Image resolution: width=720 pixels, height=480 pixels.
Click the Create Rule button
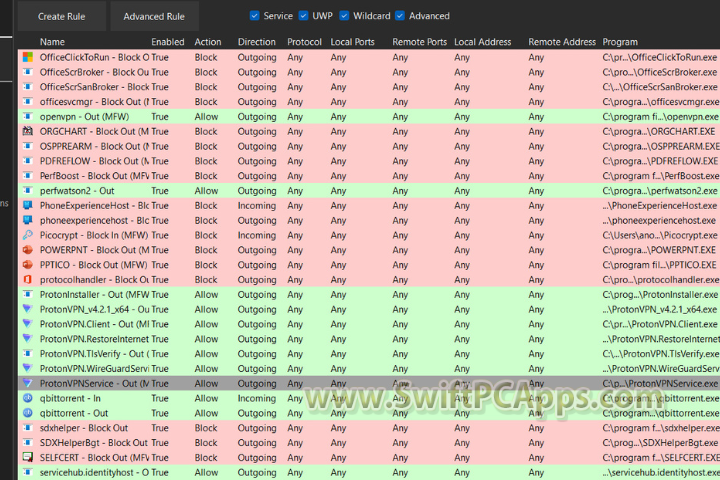[62, 17]
